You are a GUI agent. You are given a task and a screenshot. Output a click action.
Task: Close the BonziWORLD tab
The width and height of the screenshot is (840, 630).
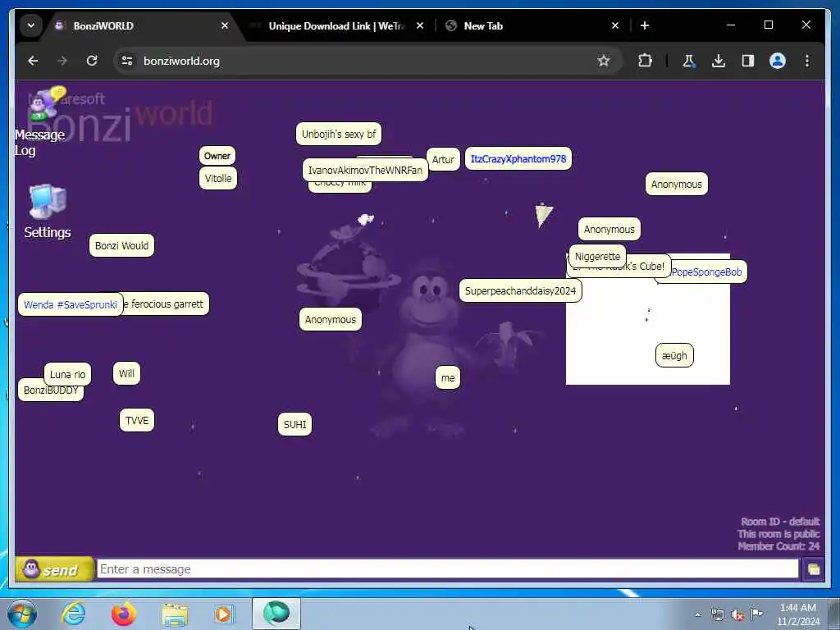[x=225, y=25]
